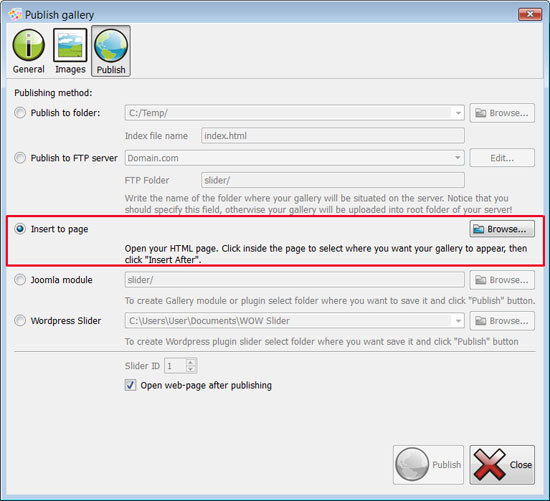The width and height of the screenshot is (550, 501).
Task: Switch to the Images tab
Action: pyautogui.click(x=70, y=52)
